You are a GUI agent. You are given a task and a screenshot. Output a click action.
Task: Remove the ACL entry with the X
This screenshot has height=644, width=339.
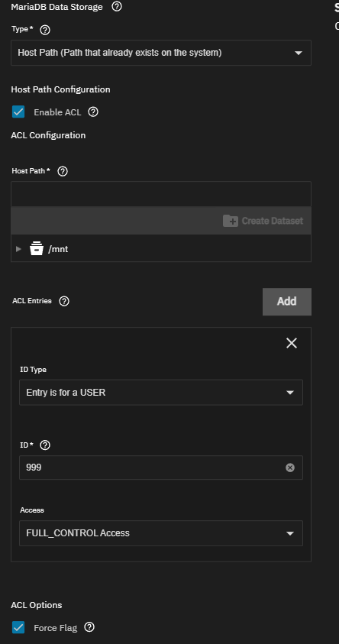[x=292, y=343]
